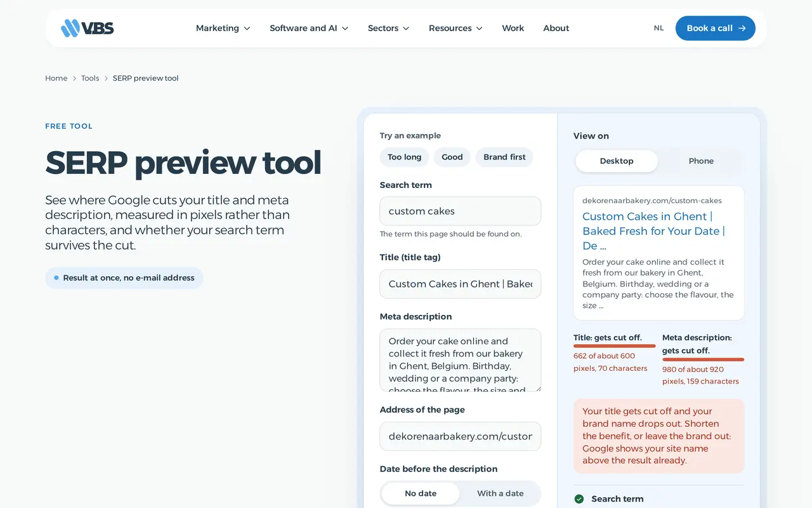Click the red bar under Title status
Image resolution: width=812 pixels, height=508 pixels.
coord(615,346)
